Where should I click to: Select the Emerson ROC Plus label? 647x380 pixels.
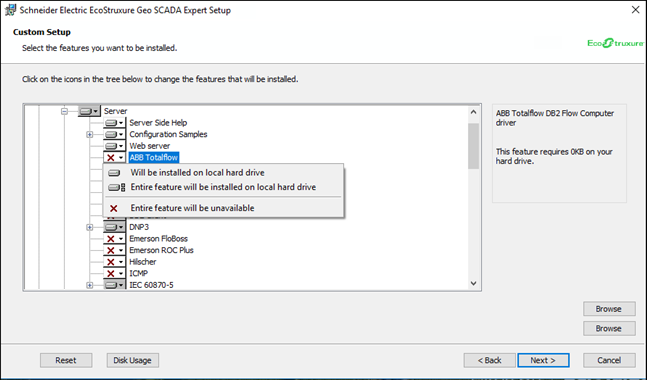[x=161, y=250]
